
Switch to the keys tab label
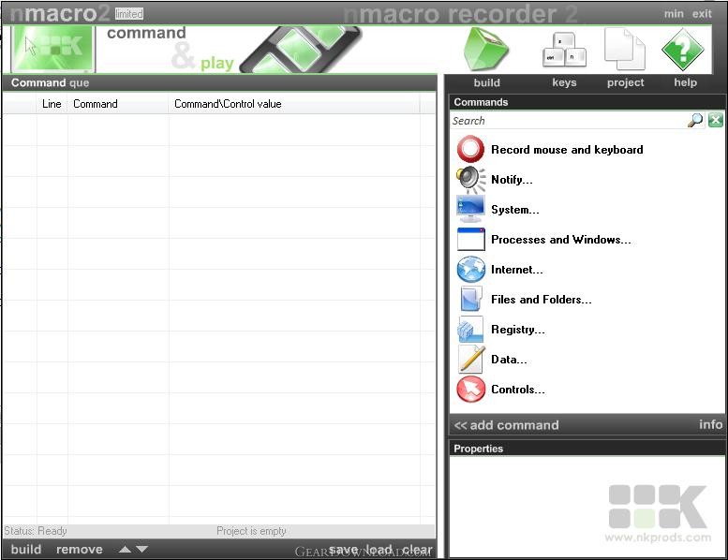[x=564, y=82]
